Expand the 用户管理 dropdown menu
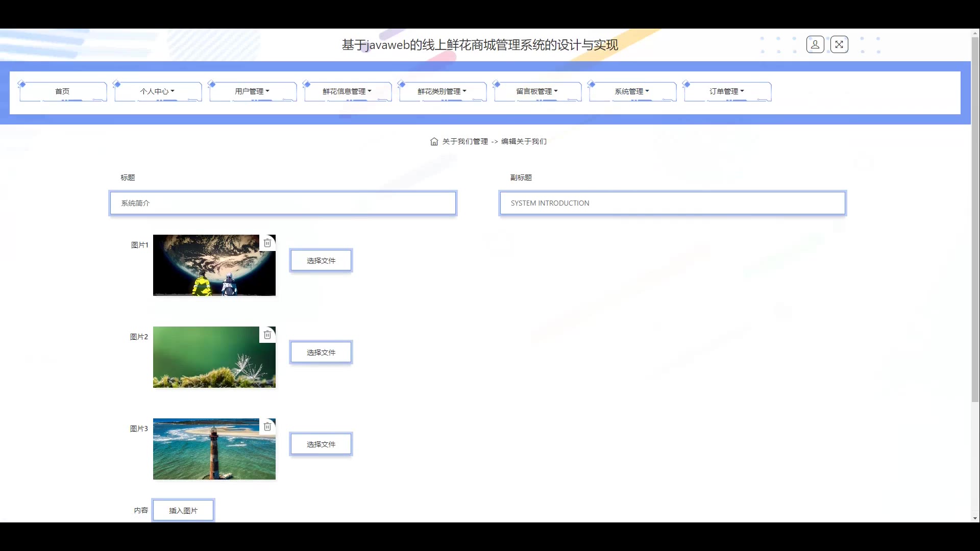The image size is (980, 551). 252,91
